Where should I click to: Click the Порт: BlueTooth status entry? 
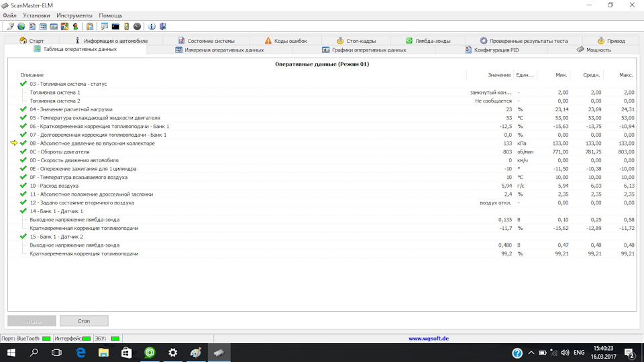(26, 339)
